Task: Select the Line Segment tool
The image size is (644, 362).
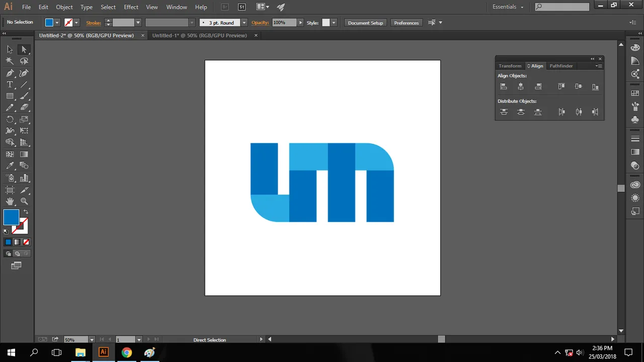Action: [24, 84]
